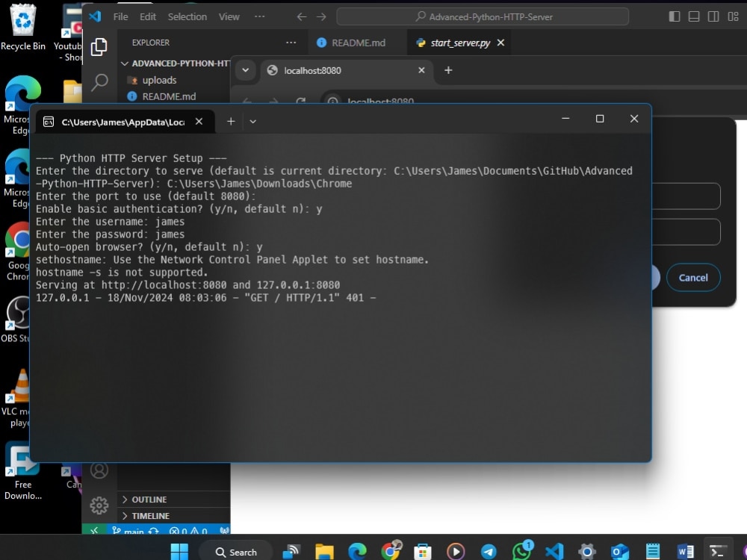Open the Accounts icon in VS Code sidebar

click(99, 470)
